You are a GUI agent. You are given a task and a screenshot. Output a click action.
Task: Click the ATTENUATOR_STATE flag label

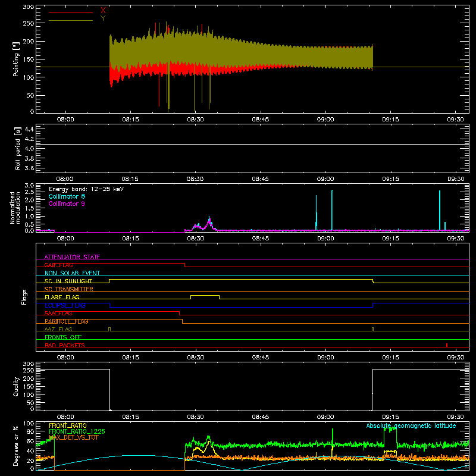72,257
